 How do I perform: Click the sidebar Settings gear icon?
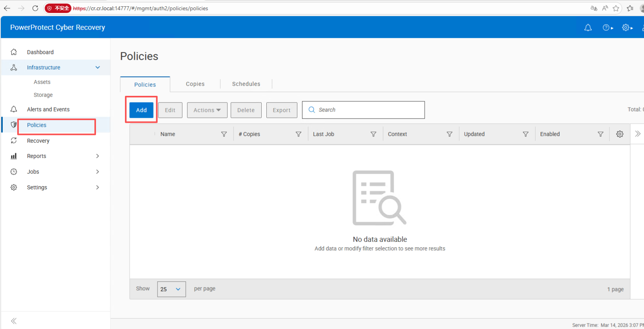[14, 187]
